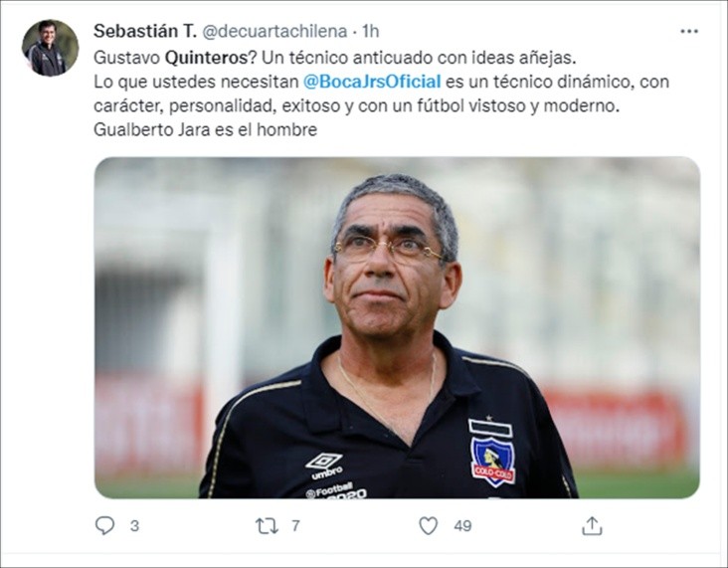
Task: Click the share upload icon
Action: 592,526
